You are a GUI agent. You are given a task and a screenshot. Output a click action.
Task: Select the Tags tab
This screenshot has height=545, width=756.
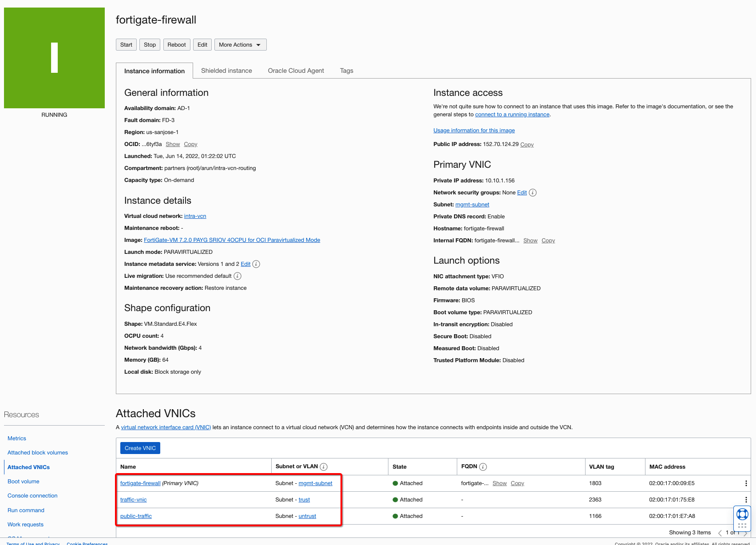pyautogui.click(x=346, y=71)
